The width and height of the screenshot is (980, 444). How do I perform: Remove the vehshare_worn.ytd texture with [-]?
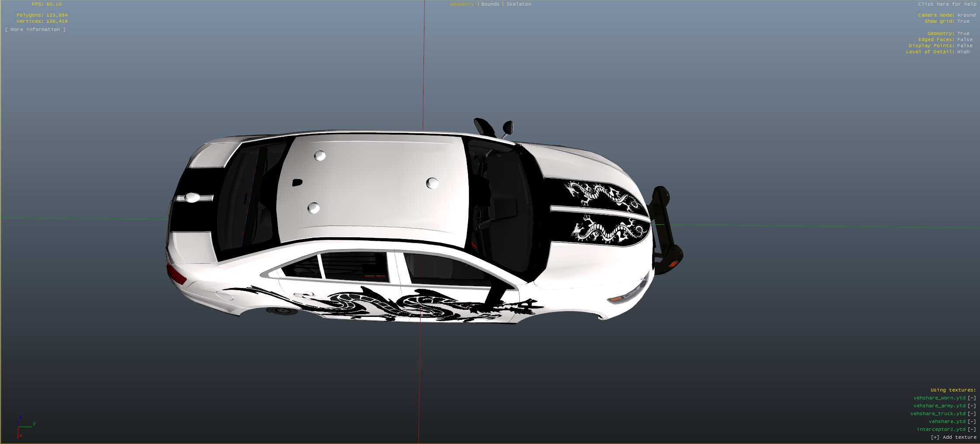pyautogui.click(x=971, y=398)
